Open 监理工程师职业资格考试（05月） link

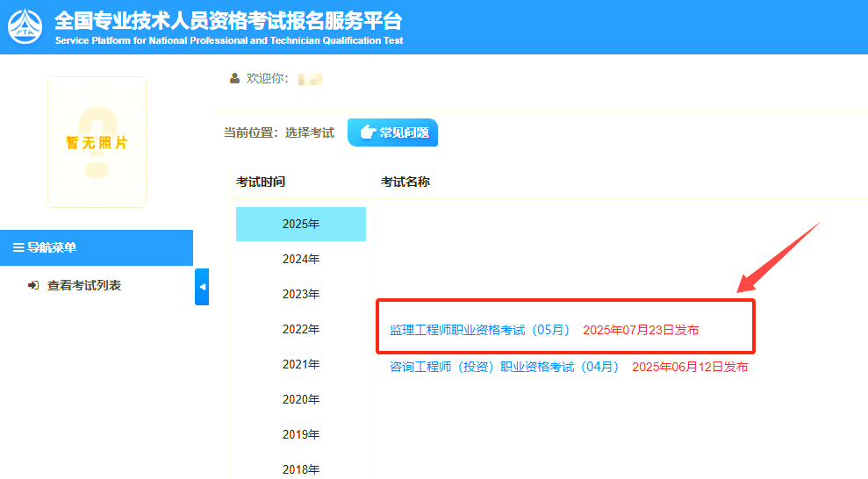[480, 331]
